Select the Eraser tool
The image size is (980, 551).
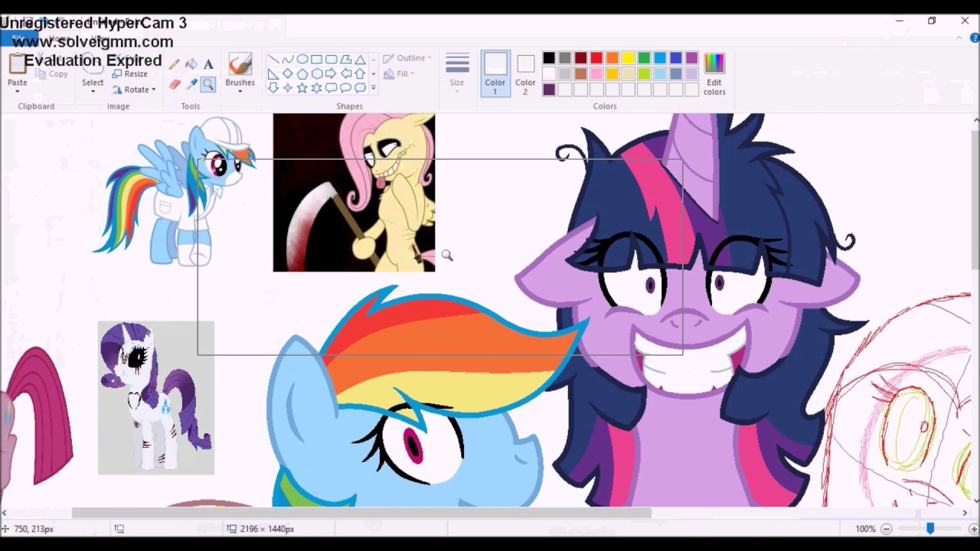click(175, 84)
